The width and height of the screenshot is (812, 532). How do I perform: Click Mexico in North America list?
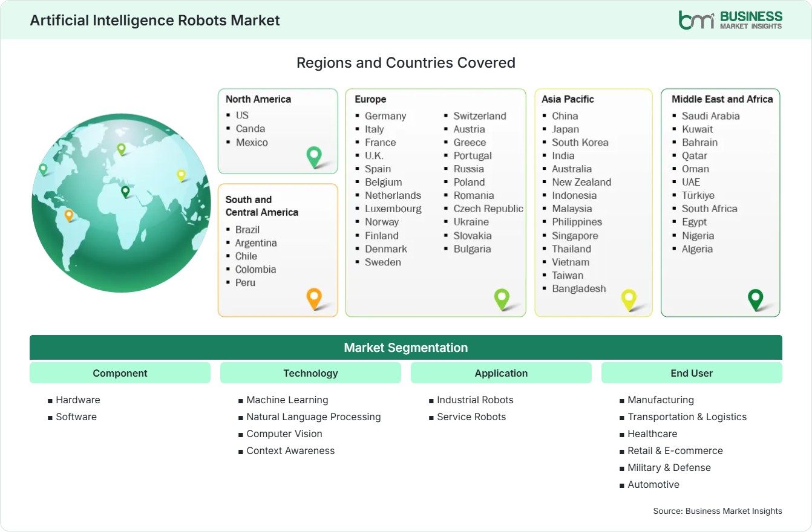point(252,142)
